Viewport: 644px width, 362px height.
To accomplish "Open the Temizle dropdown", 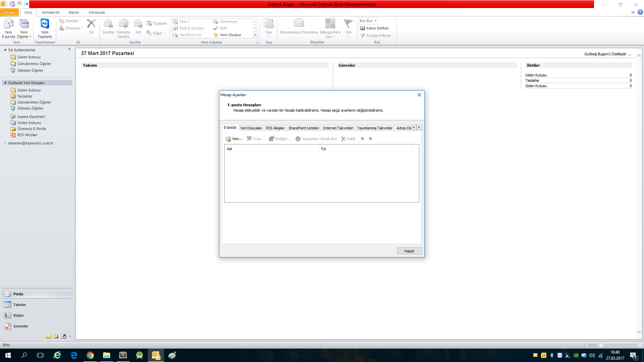I will (x=70, y=21).
